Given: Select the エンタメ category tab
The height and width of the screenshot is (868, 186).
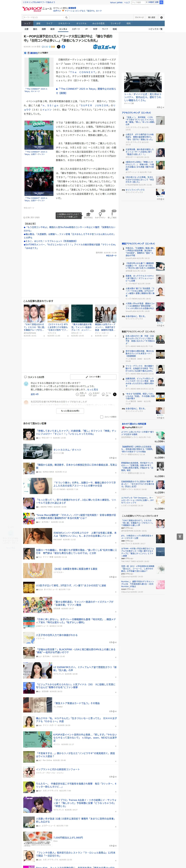Looking at the screenshot, I should (x=63, y=29).
